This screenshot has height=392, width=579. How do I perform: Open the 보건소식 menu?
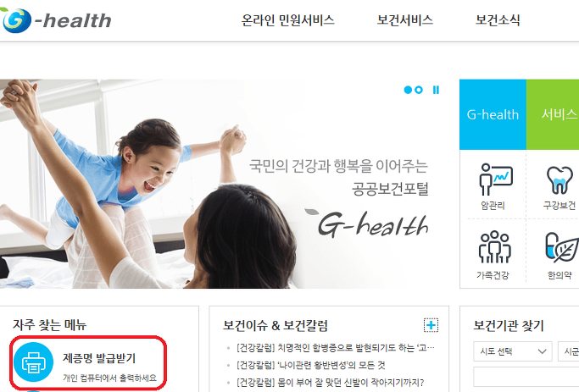click(498, 20)
